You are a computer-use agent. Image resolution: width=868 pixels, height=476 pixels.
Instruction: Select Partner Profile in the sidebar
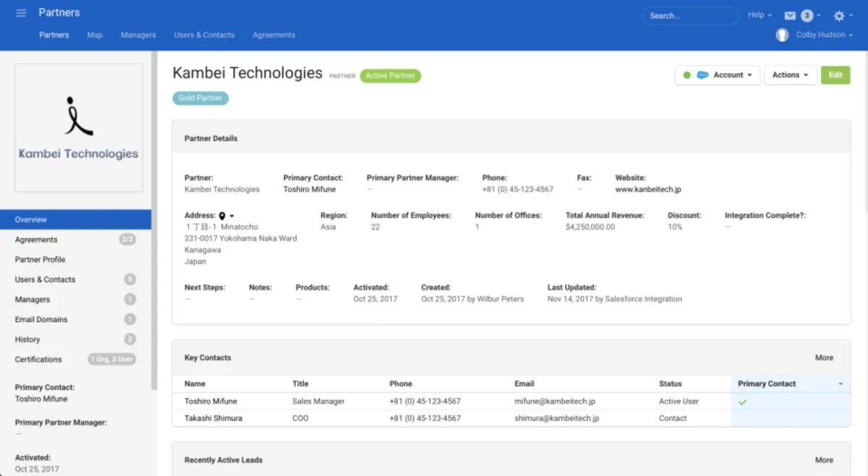point(40,260)
